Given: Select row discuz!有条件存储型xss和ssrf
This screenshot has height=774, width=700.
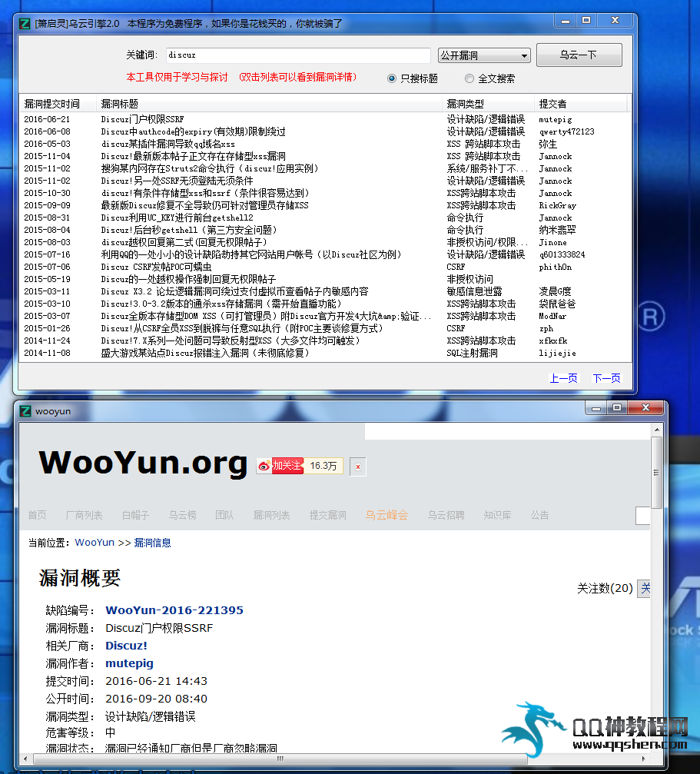Looking at the screenshot, I should coord(325,193).
